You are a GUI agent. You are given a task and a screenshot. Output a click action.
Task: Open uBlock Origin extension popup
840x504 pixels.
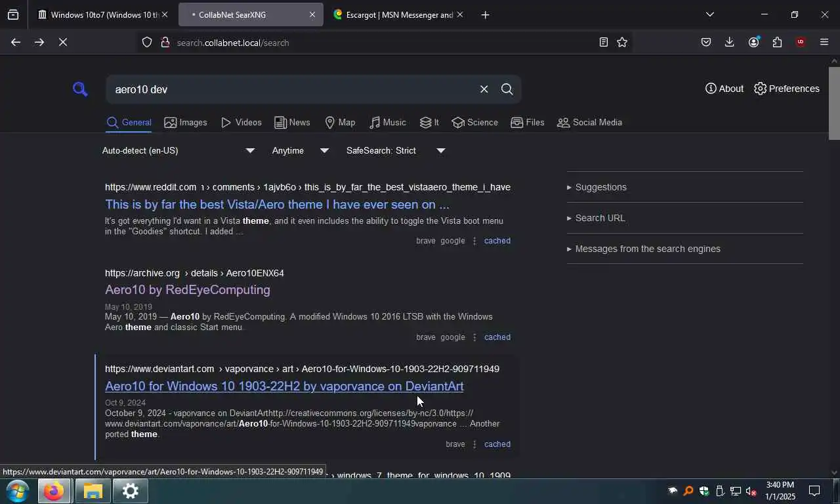pyautogui.click(x=801, y=42)
